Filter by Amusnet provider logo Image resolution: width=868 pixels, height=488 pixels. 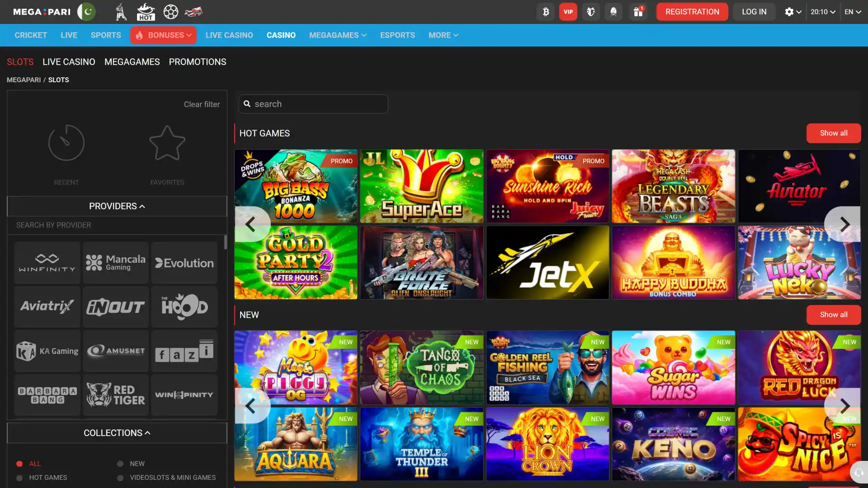click(116, 351)
